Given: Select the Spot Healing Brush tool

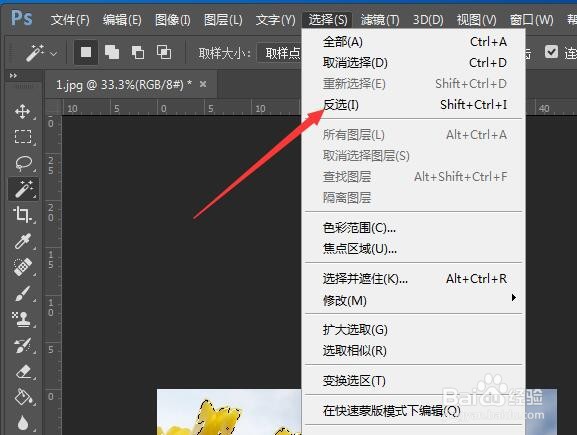Looking at the screenshot, I should [x=22, y=267].
